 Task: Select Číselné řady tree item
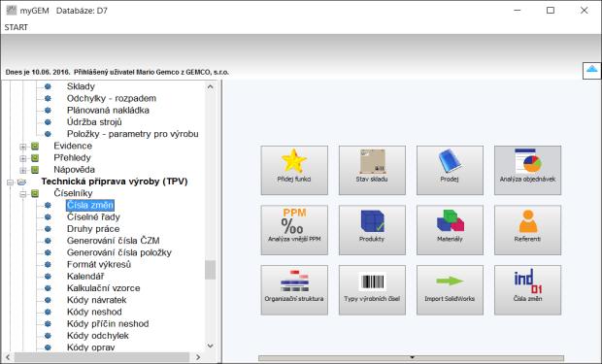pos(93,216)
